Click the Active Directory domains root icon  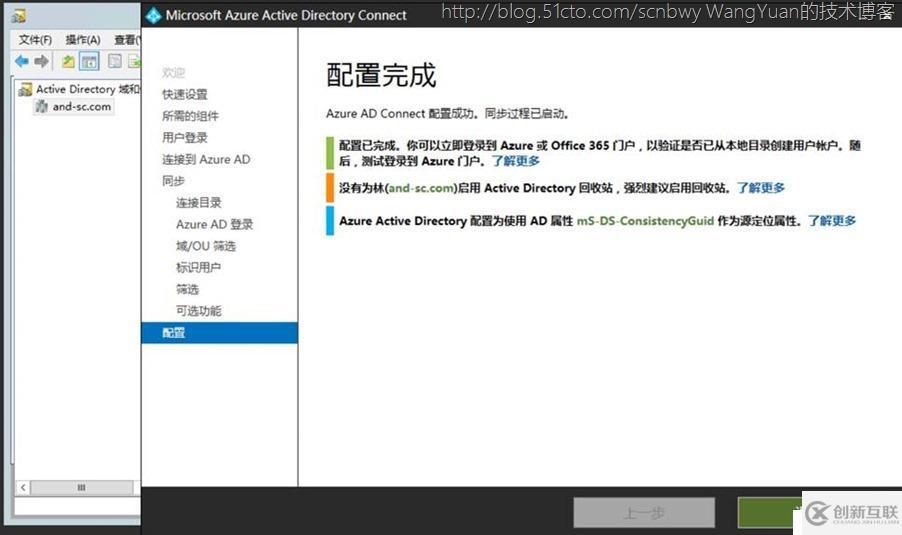pos(25,90)
